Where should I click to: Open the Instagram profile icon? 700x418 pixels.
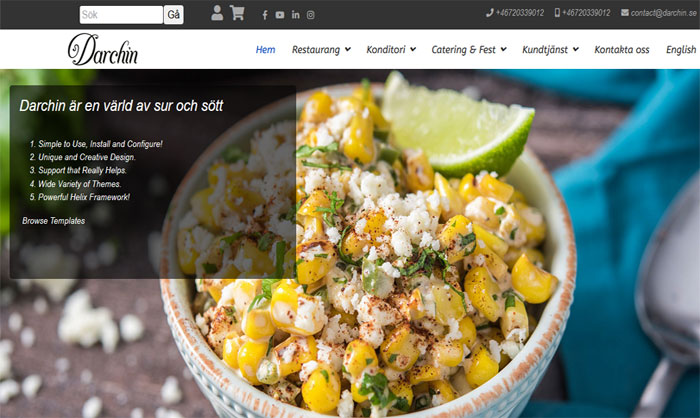tap(311, 15)
